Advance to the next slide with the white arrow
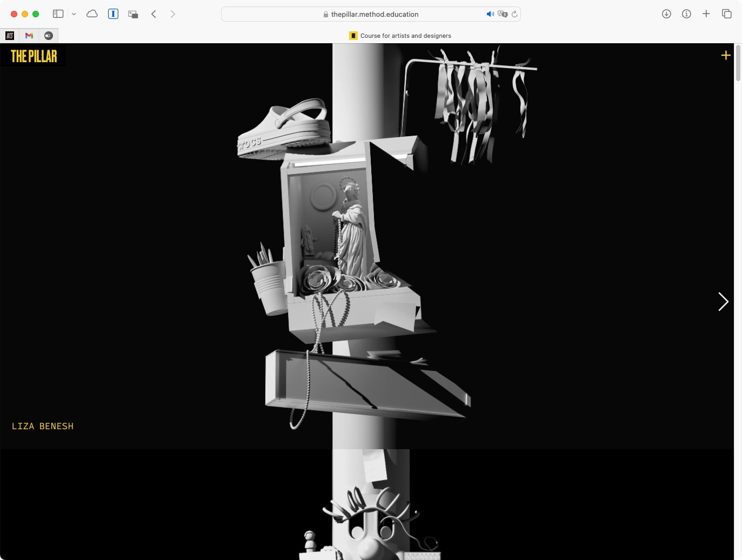Screen dimensions: 742x560 (x=723, y=302)
